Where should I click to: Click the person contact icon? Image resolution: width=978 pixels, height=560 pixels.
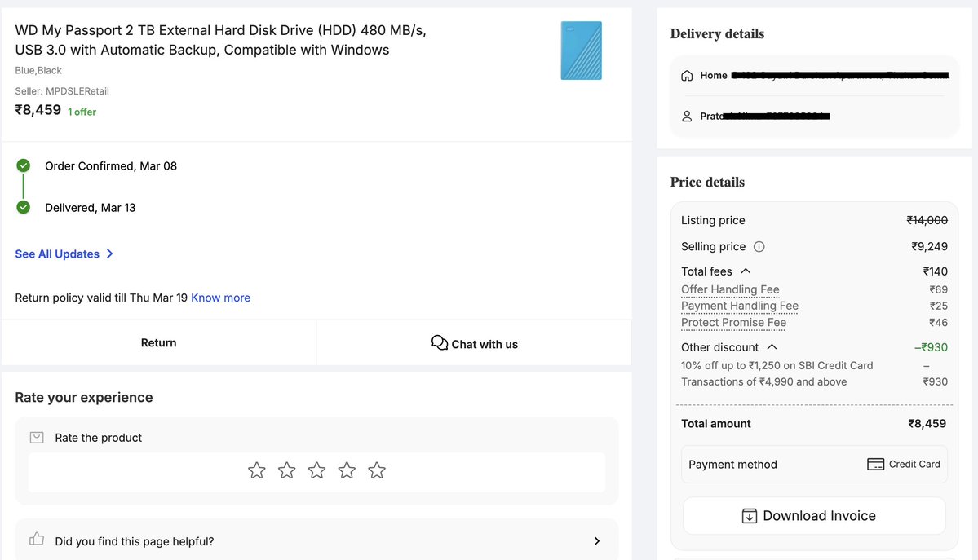[687, 116]
